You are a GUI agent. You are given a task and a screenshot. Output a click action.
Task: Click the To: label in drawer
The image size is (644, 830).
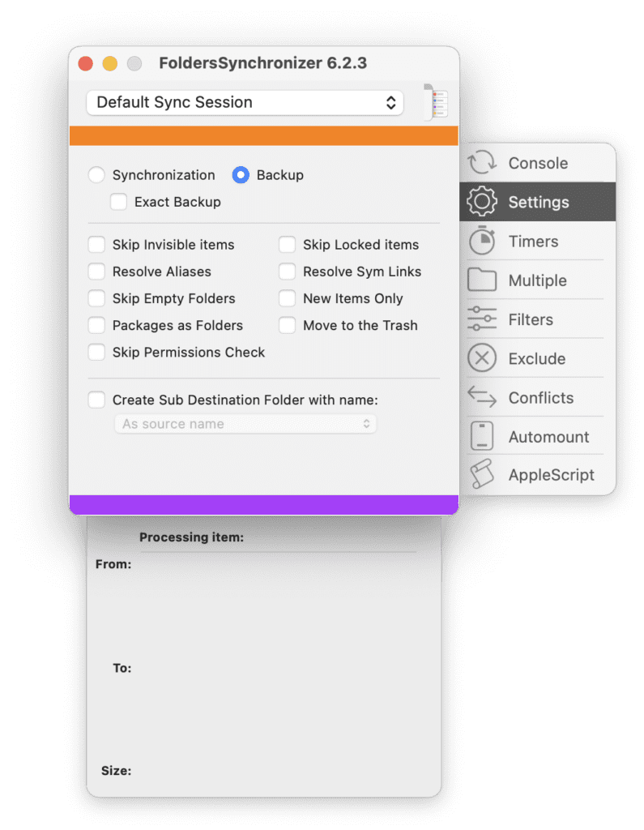point(122,668)
